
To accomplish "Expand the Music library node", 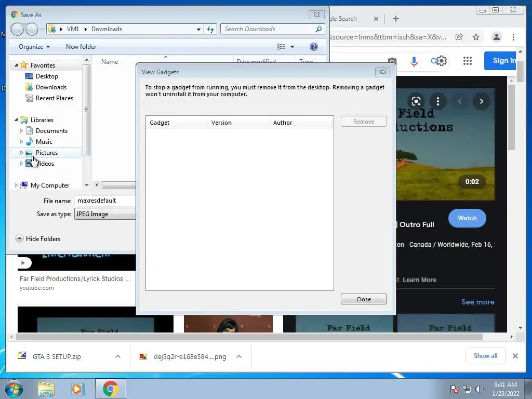I will point(21,141).
